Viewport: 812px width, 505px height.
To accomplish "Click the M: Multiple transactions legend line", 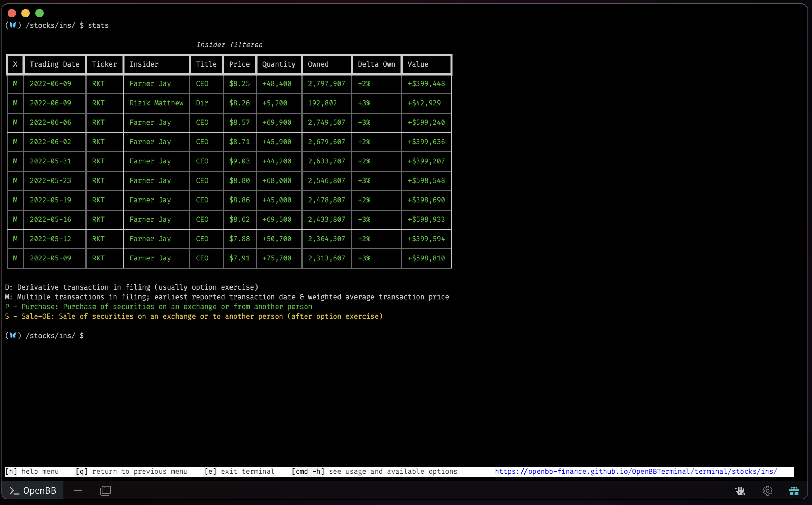I will pyautogui.click(x=227, y=297).
